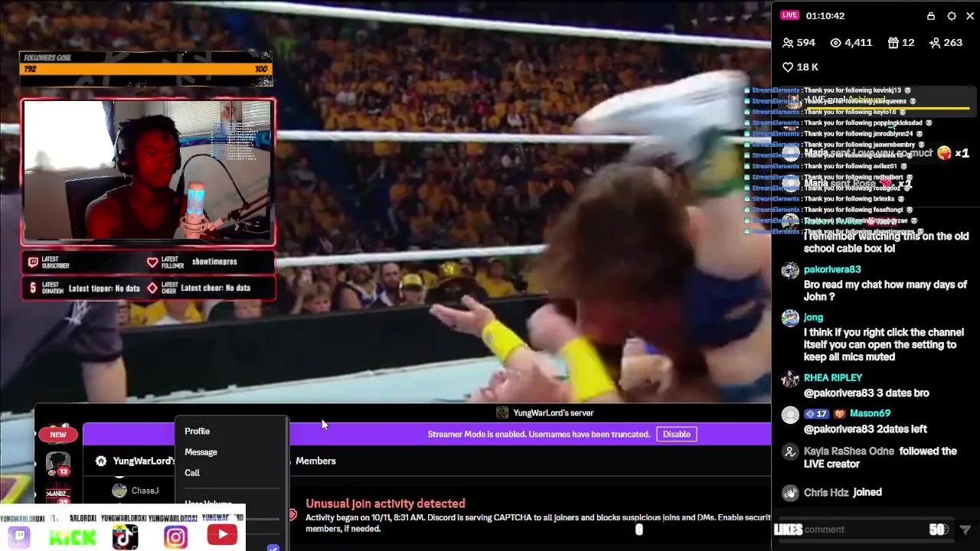980x551 pixels.
Task: Select Message in Discord context menu
Action: coord(201,452)
